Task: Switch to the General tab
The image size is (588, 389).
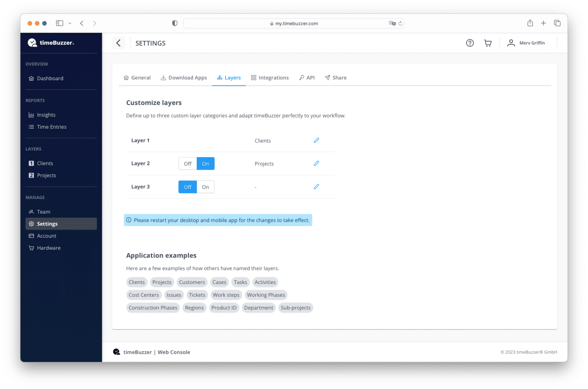Action: [137, 77]
